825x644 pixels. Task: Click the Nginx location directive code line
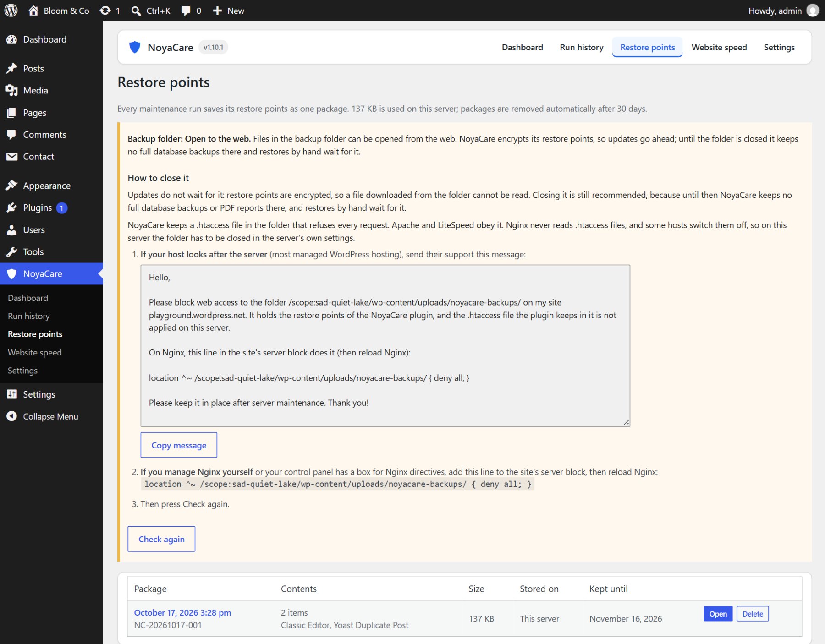point(338,484)
